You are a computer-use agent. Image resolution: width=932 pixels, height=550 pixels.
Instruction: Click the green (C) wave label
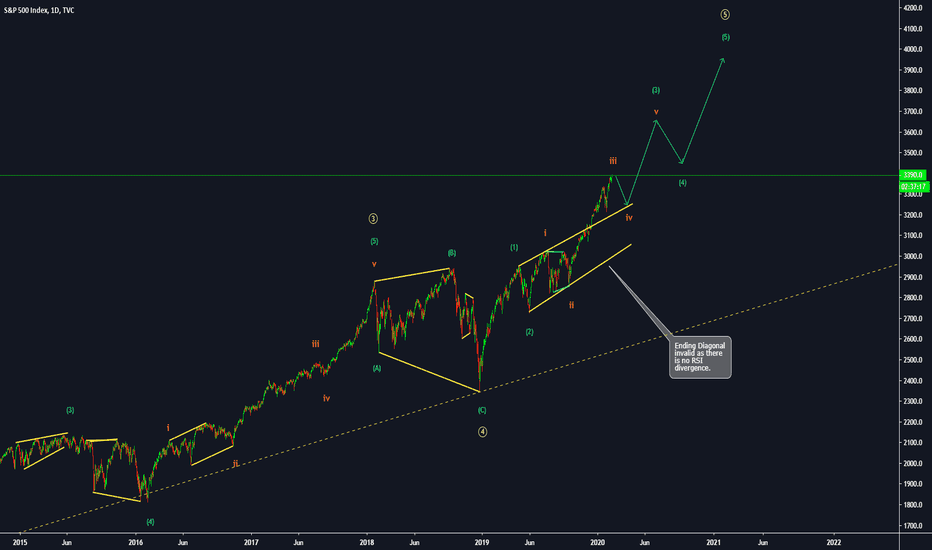482,410
